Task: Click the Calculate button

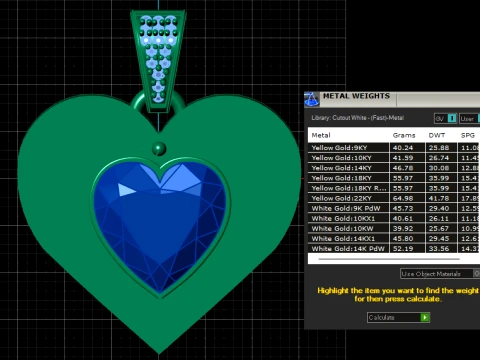Action: pos(398,317)
